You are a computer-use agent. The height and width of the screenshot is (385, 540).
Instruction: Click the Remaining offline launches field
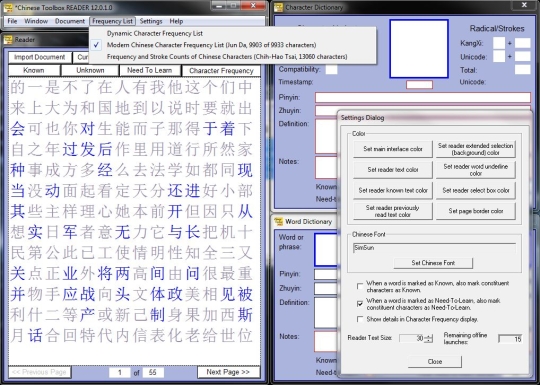[x=510, y=339]
